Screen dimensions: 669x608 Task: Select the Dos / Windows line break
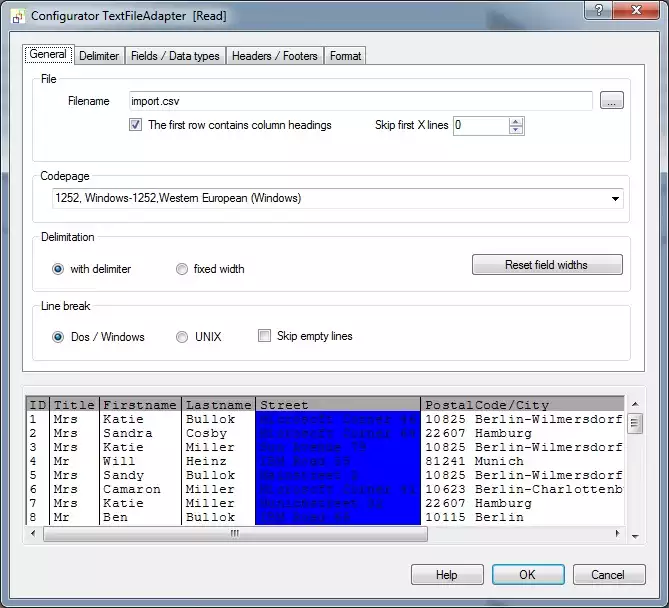[x=58, y=337]
